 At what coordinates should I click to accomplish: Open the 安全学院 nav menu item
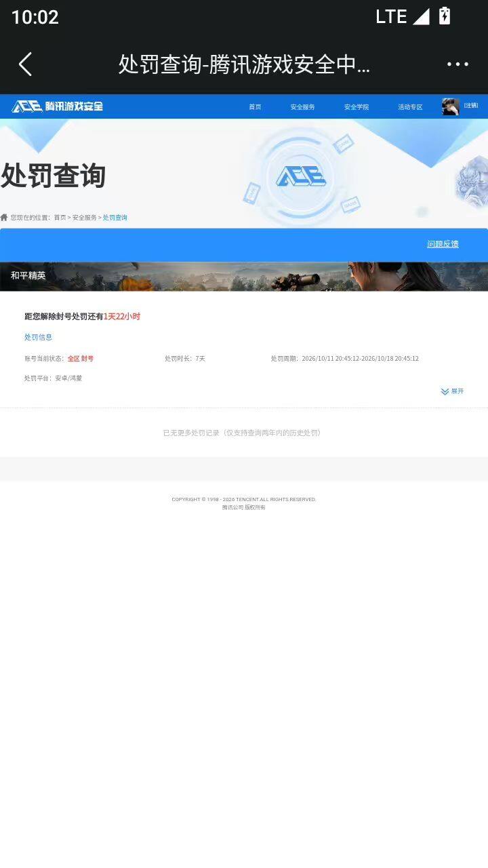[x=357, y=107]
